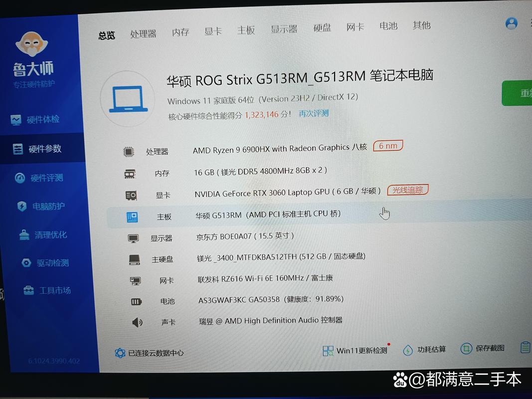Click the 16 GB DDR5 memory text
The image size is (532, 399).
click(x=260, y=171)
